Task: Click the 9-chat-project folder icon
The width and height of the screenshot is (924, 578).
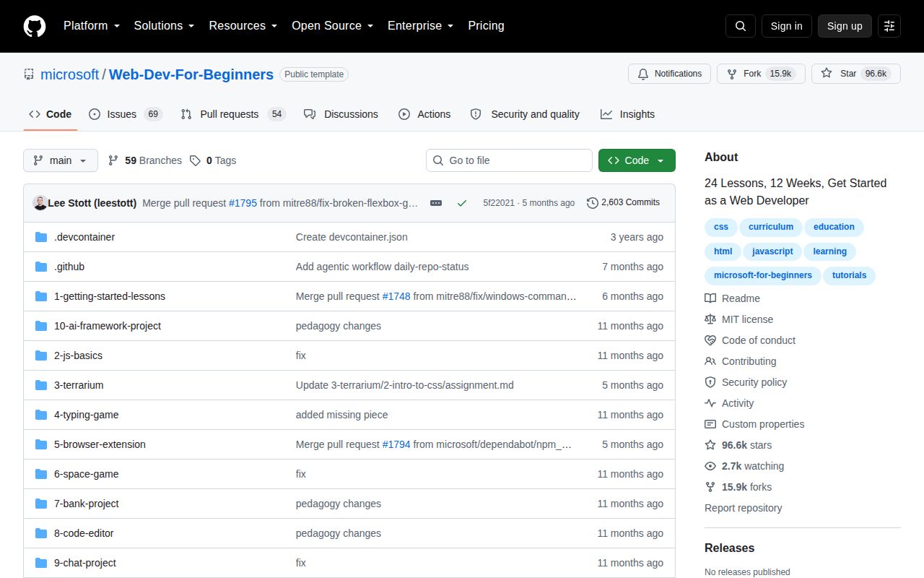Action: tap(41, 563)
